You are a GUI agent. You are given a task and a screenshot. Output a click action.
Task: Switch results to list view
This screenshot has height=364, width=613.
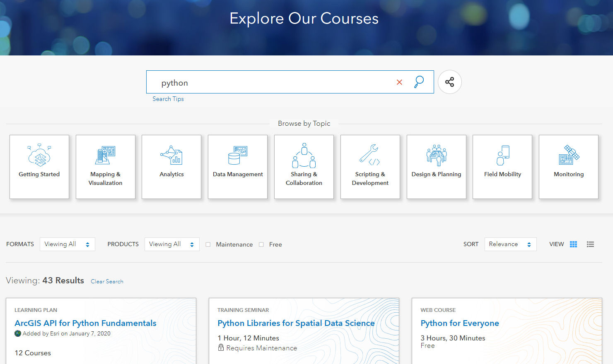[590, 244]
